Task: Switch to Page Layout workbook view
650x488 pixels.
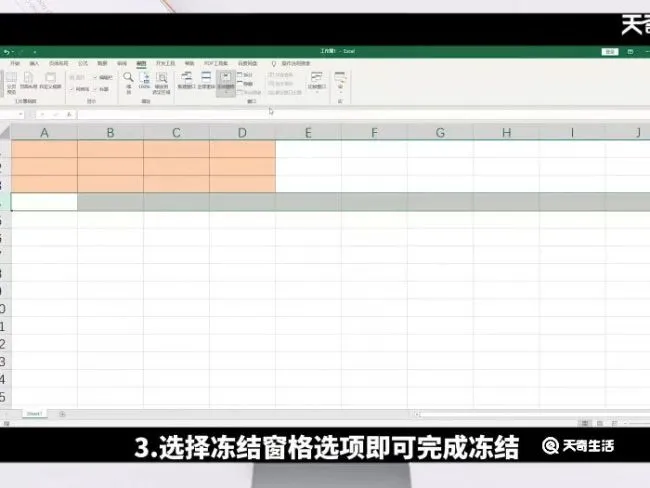Action: [29, 80]
